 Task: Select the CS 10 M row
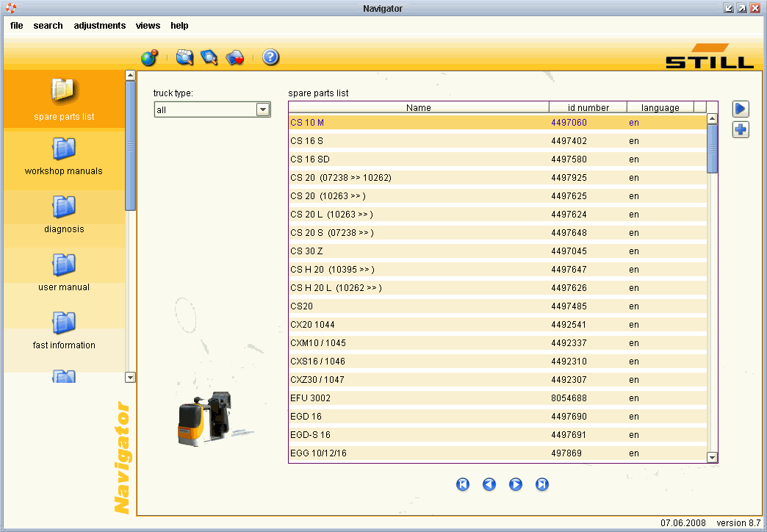pyautogui.click(x=497, y=123)
